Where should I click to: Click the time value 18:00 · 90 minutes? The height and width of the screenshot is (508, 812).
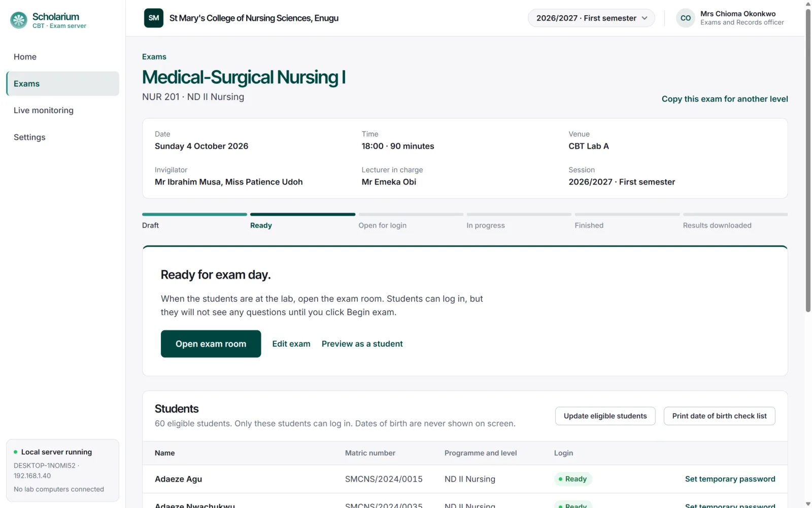[398, 146]
